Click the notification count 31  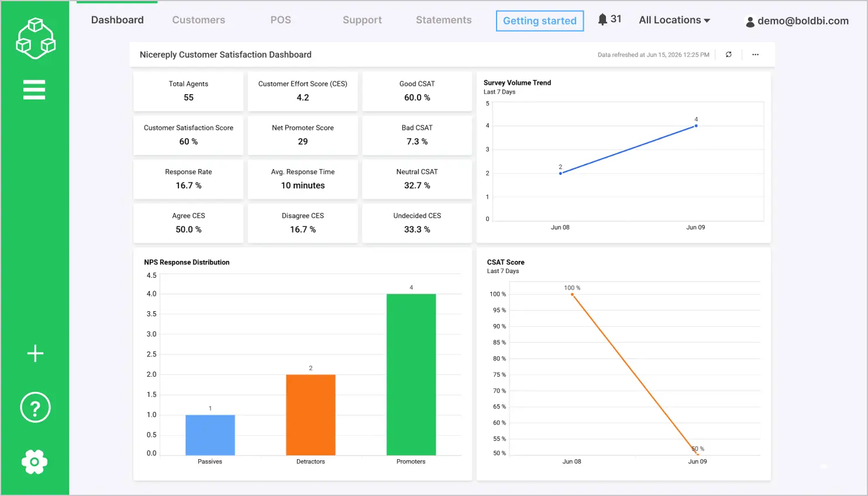coord(616,19)
